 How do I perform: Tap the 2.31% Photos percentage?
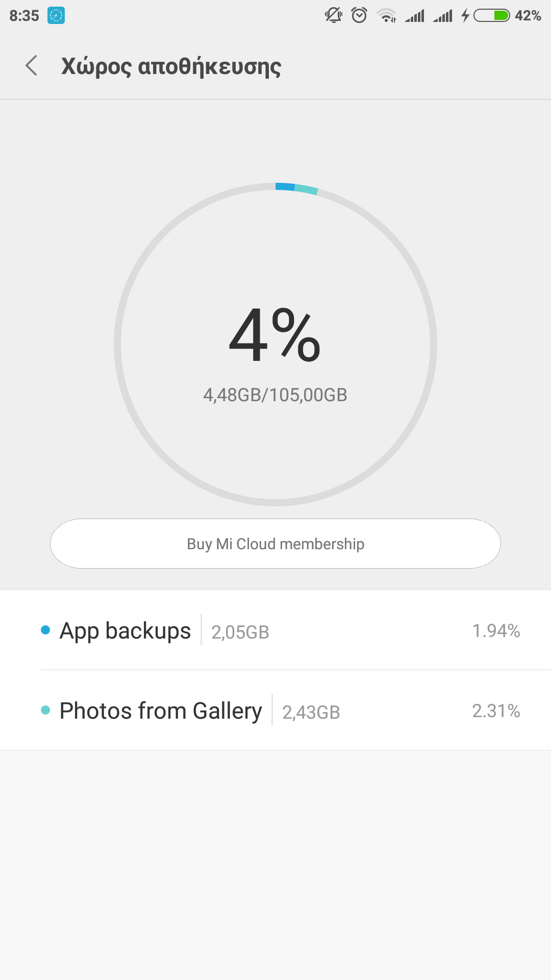click(x=496, y=710)
